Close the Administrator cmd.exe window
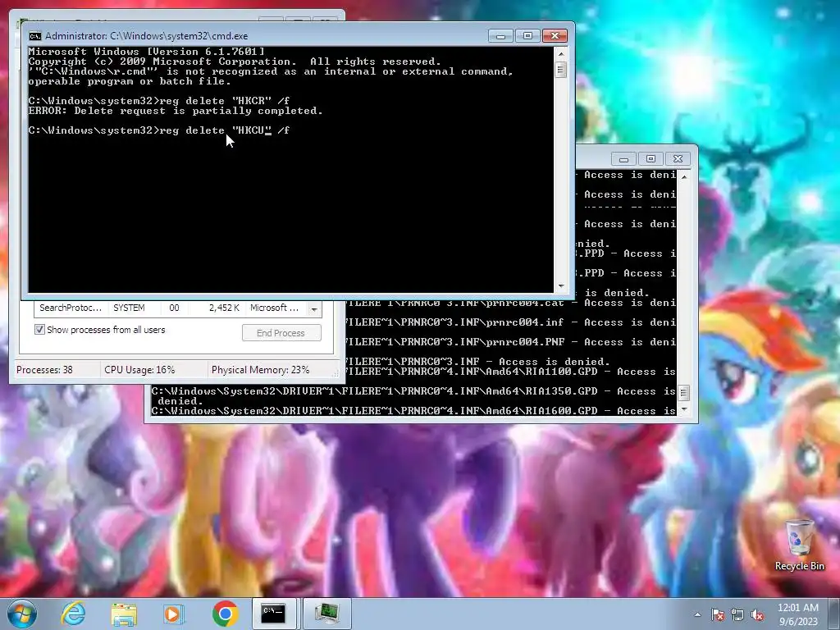The width and height of the screenshot is (840, 630). coord(555,36)
